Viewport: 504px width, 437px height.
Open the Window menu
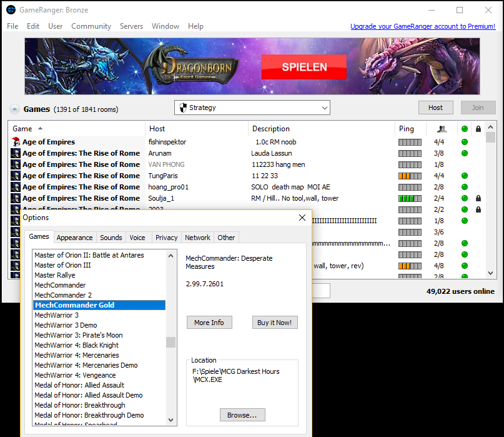[x=166, y=26]
